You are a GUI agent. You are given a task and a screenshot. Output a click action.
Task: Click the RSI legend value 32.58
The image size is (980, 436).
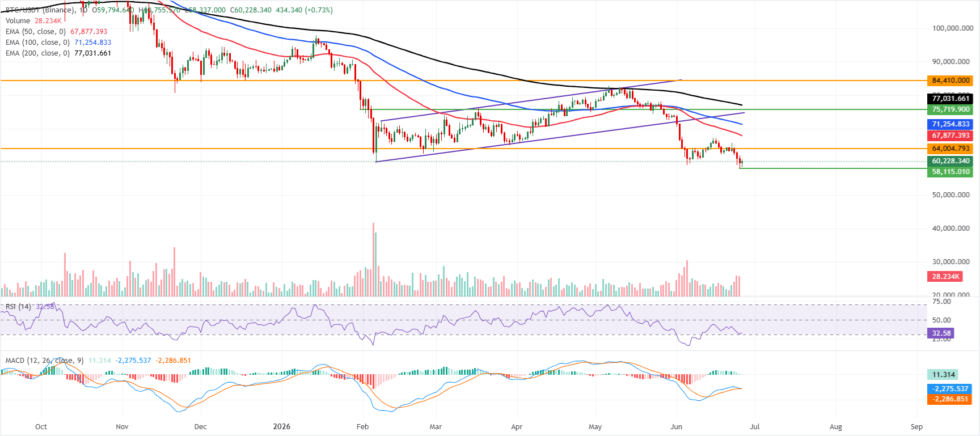click(45, 307)
